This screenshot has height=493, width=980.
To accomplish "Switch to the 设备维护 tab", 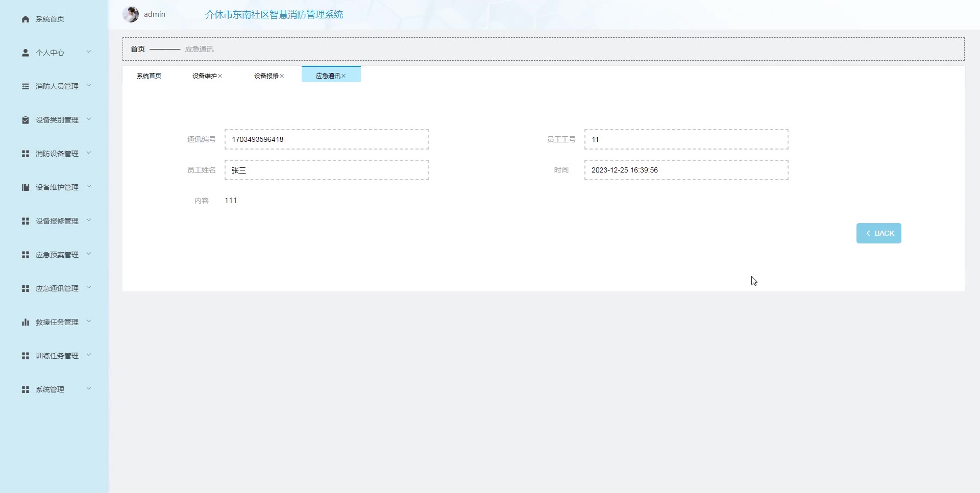I will 205,76.
